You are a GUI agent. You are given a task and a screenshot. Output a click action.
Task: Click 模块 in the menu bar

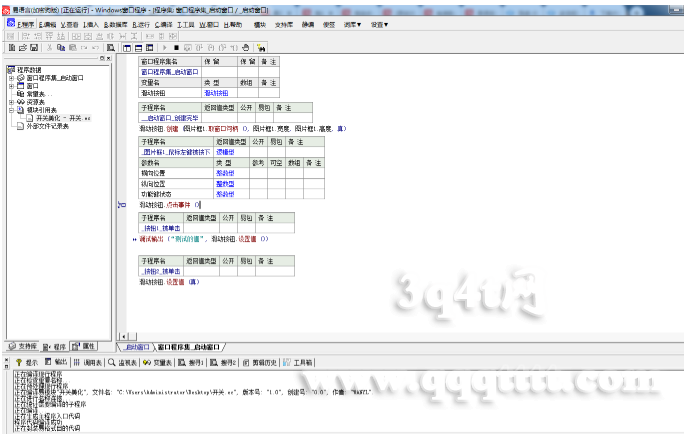coord(260,25)
